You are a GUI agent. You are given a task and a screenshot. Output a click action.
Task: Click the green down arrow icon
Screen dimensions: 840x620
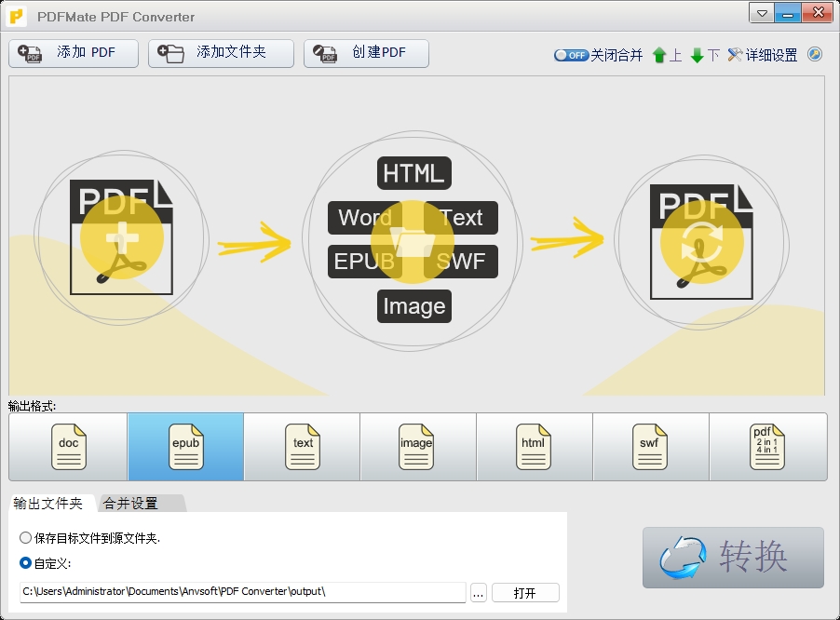(696, 55)
